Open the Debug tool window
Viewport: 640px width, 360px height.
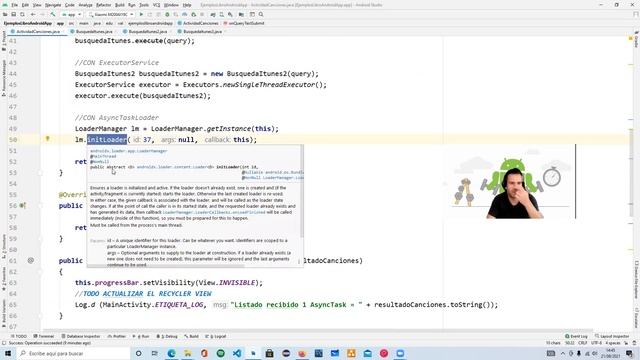[x=167, y=336]
